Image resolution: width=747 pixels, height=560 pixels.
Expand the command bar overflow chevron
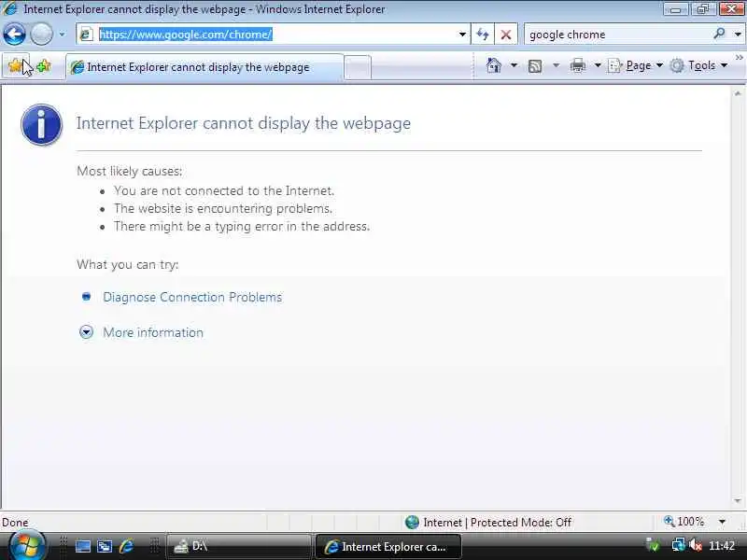pyautogui.click(x=739, y=57)
